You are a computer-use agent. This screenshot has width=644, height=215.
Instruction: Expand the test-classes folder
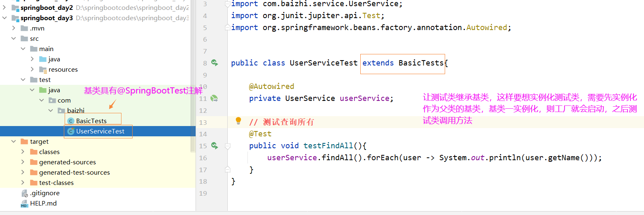23,182
